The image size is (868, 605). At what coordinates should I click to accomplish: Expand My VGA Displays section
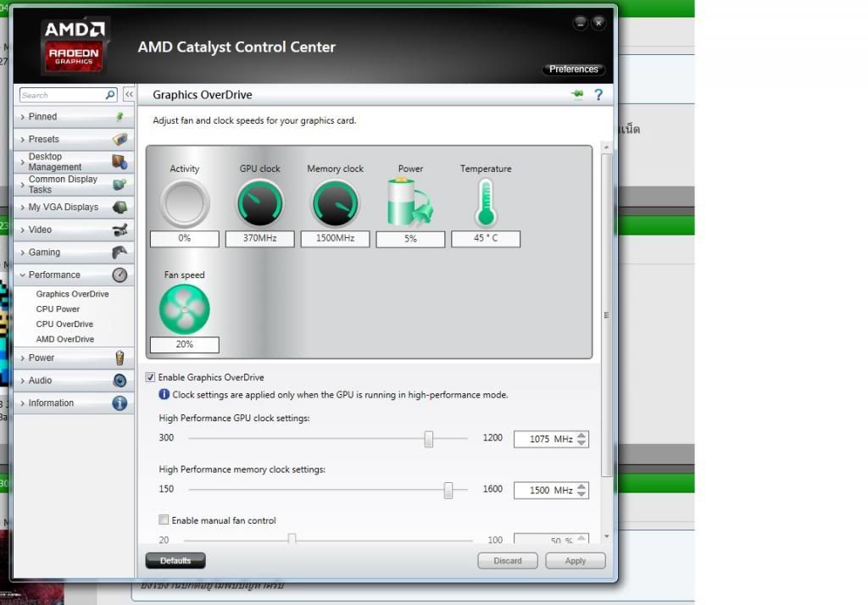[22, 207]
